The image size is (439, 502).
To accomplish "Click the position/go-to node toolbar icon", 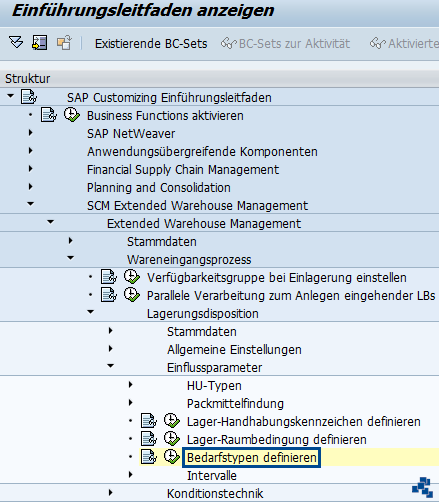I will point(39,43).
